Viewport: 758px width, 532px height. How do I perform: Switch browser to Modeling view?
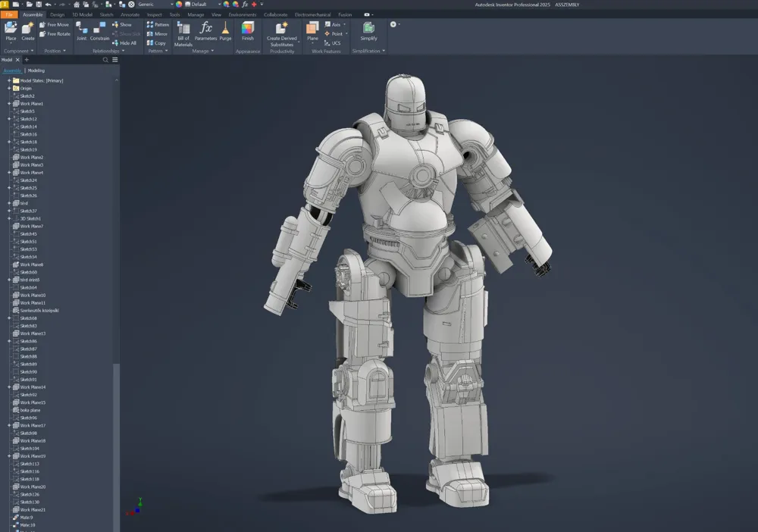point(36,70)
